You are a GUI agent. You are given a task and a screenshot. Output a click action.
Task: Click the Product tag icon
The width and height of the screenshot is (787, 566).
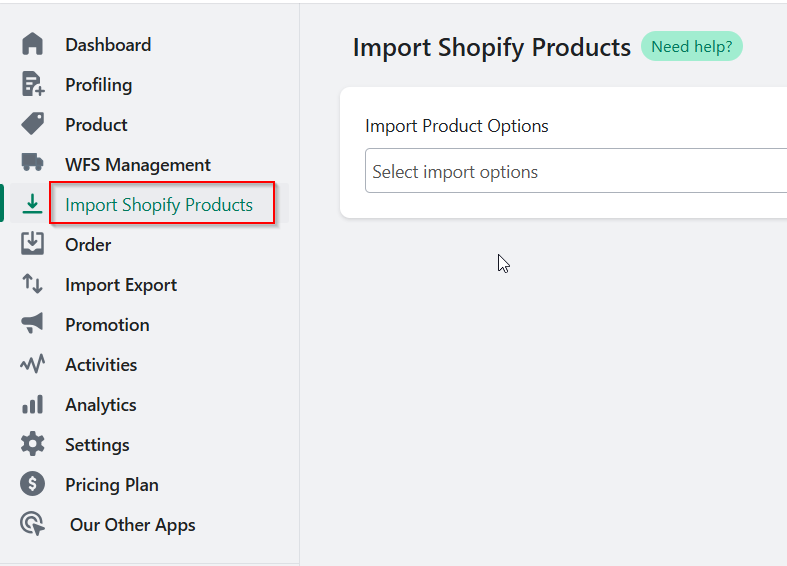tap(33, 124)
